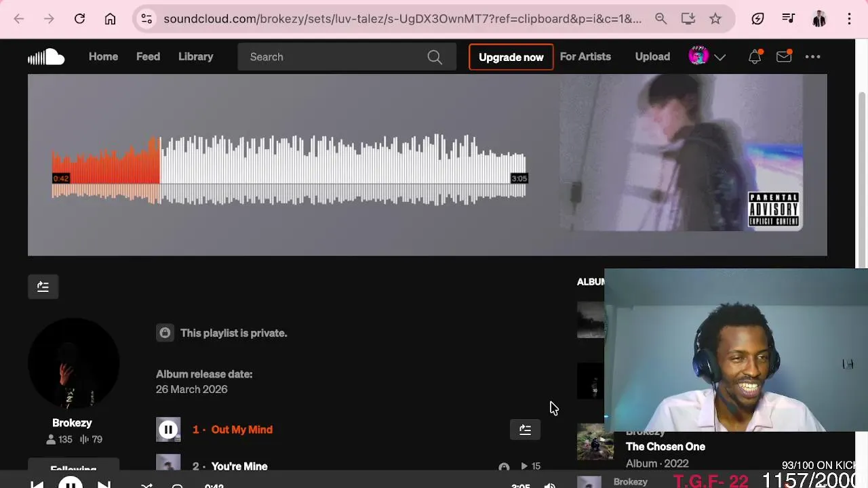Click The Chosen One album thumbnail
The height and width of the screenshot is (488, 868).
click(x=595, y=441)
